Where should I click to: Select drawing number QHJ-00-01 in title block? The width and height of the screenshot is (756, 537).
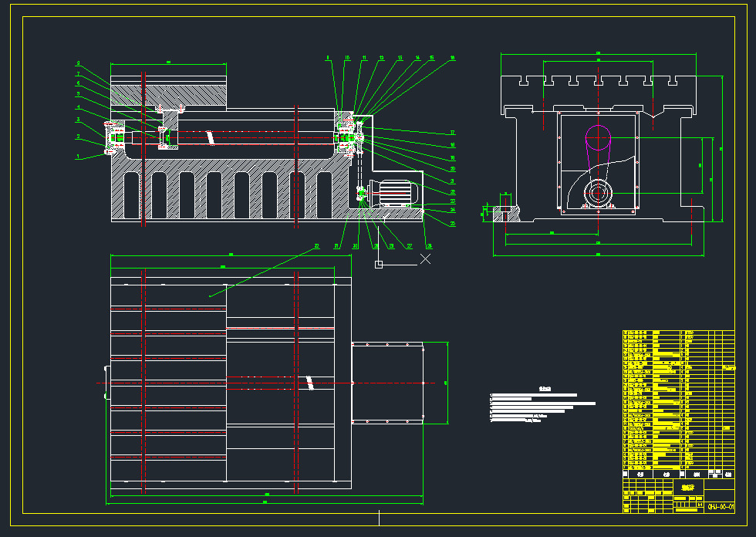[x=721, y=507]
